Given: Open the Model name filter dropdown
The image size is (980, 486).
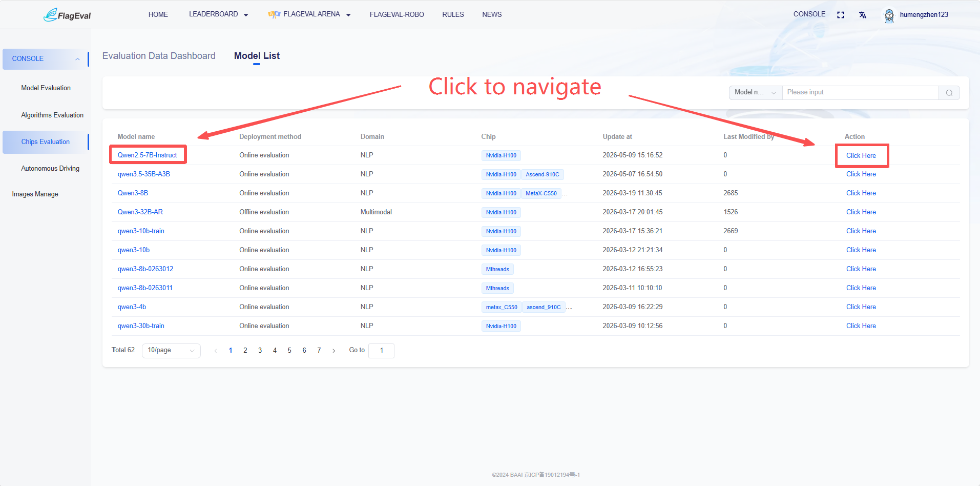Looking at the screenshot, I should (x=756, y=93).
